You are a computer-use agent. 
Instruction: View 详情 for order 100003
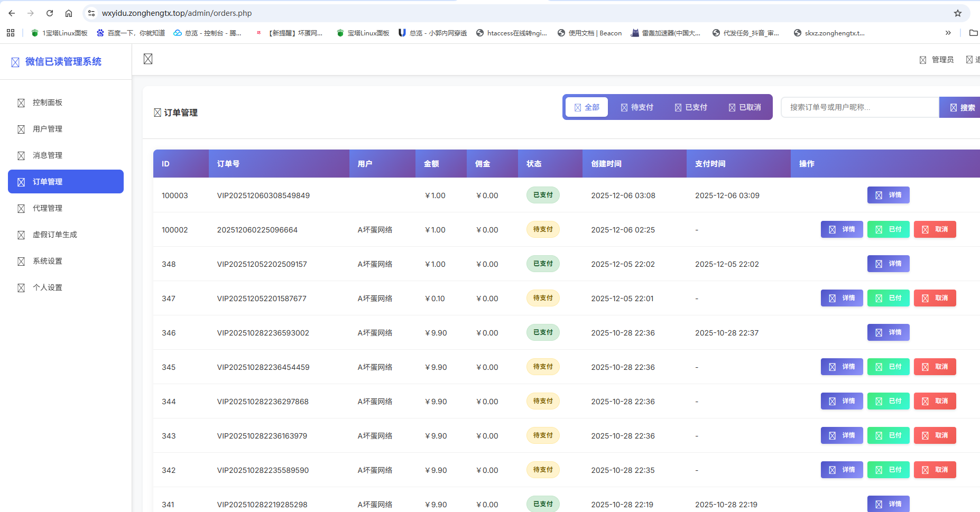tap(888, 195)
